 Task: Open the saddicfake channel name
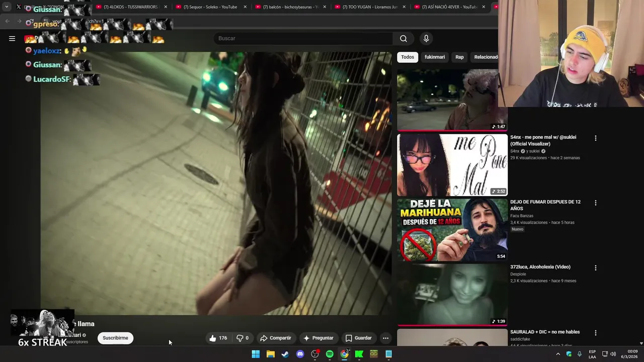point(520,339)
